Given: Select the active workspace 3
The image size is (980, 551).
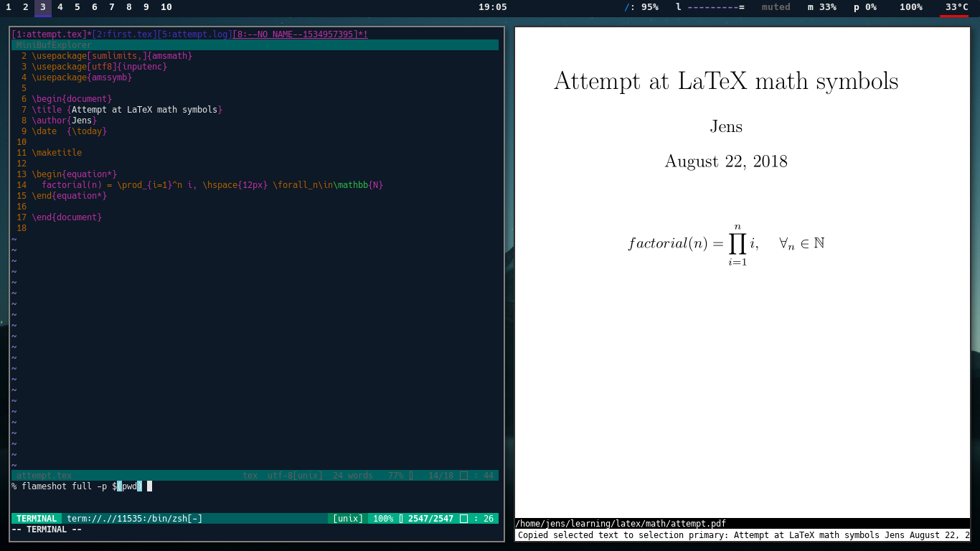Looking at the screenshot, I should point(43,7).
